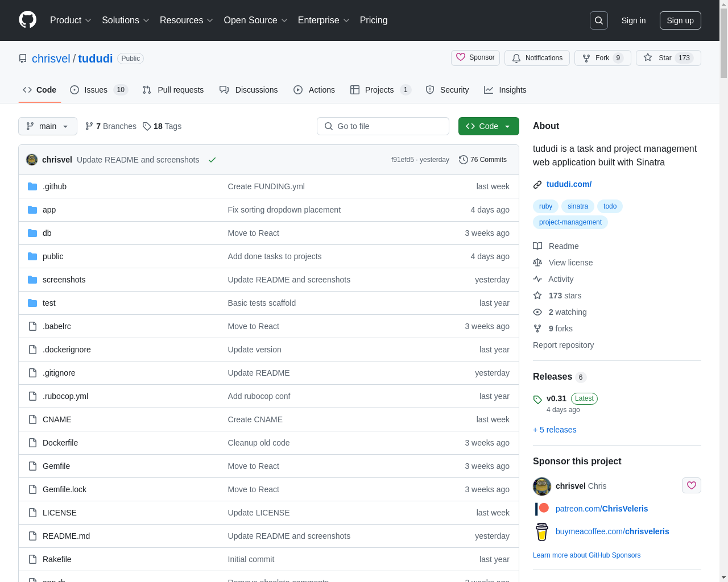Viewport: 728px width, 582px height.
Task: Click the Patreon logo icon
Action: click(x=542, y=509)
